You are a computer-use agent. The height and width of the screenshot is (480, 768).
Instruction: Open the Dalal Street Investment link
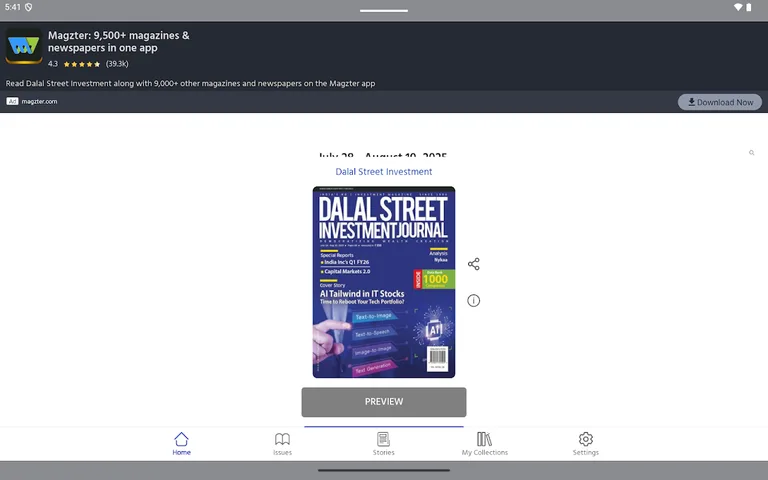pos(384,171)
